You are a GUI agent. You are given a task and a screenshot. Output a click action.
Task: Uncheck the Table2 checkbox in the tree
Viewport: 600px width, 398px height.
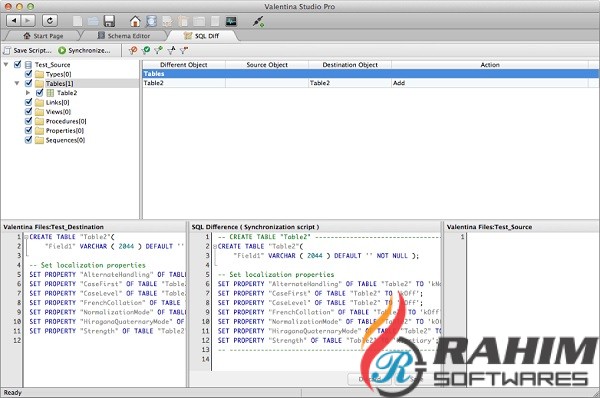coord(39,93)
